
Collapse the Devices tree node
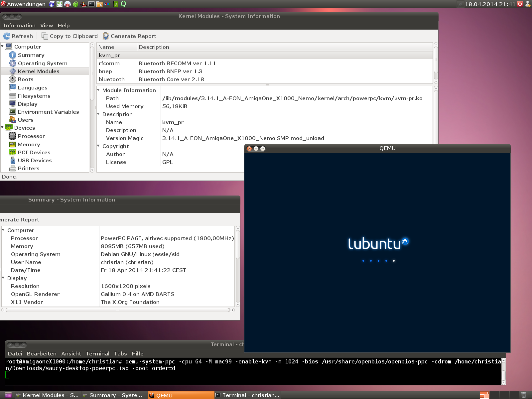tap(3, 128)
